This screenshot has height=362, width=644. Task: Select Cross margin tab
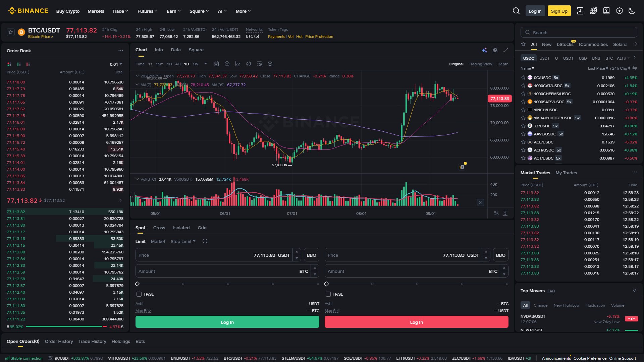[x=159, y=228]
